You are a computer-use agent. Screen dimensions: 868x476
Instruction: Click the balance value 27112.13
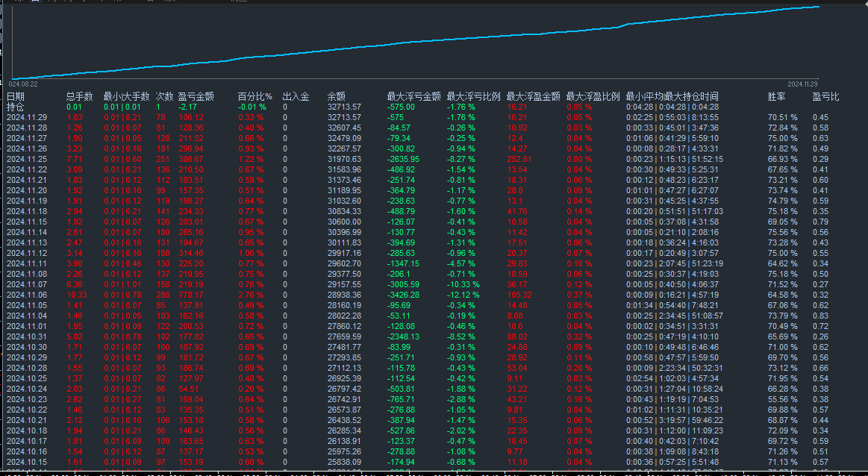tap(344, 368)
